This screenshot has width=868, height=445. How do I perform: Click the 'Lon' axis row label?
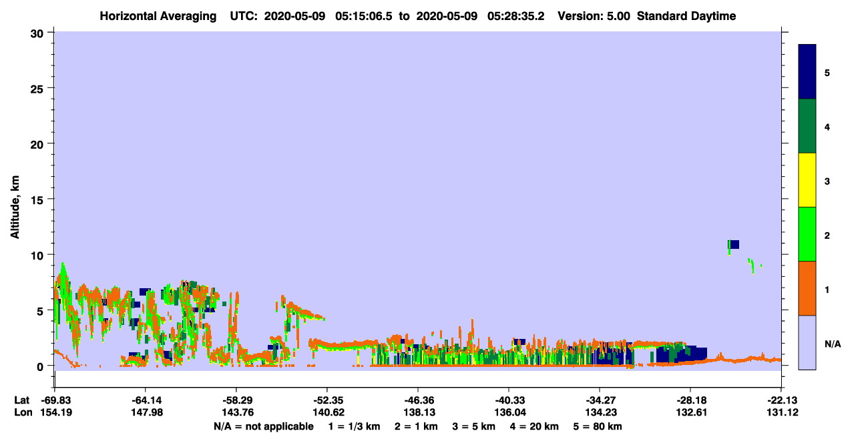click(23, 412)
